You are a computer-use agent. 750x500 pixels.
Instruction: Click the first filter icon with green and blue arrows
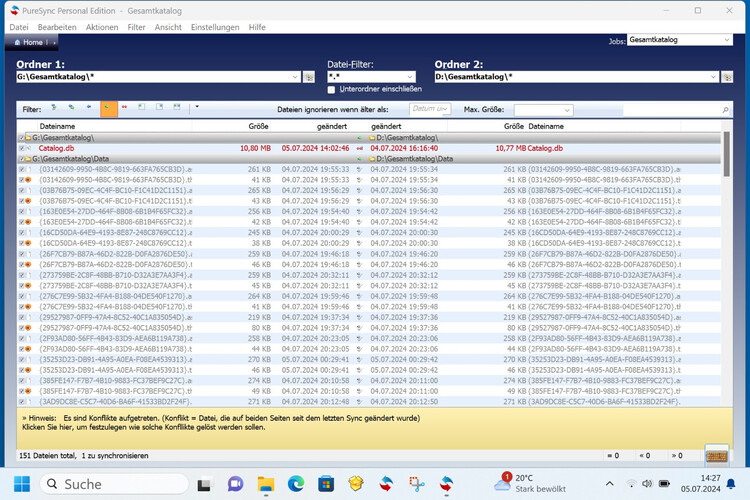tap(54, 107)
